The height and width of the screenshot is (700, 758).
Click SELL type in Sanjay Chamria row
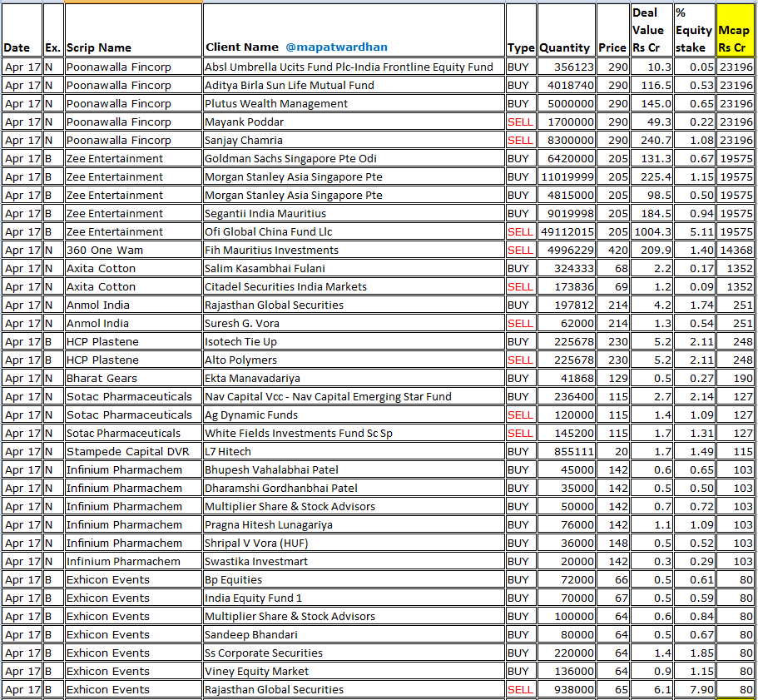(521, 140)
